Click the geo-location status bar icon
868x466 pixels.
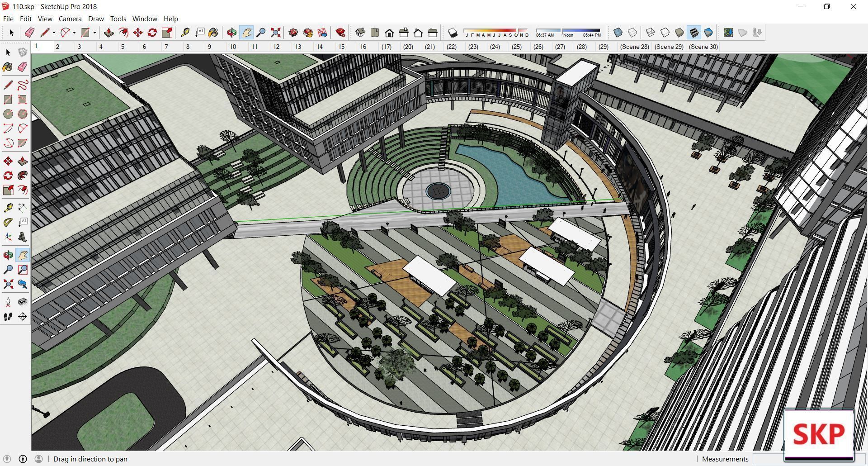click(x=7, y=459)
